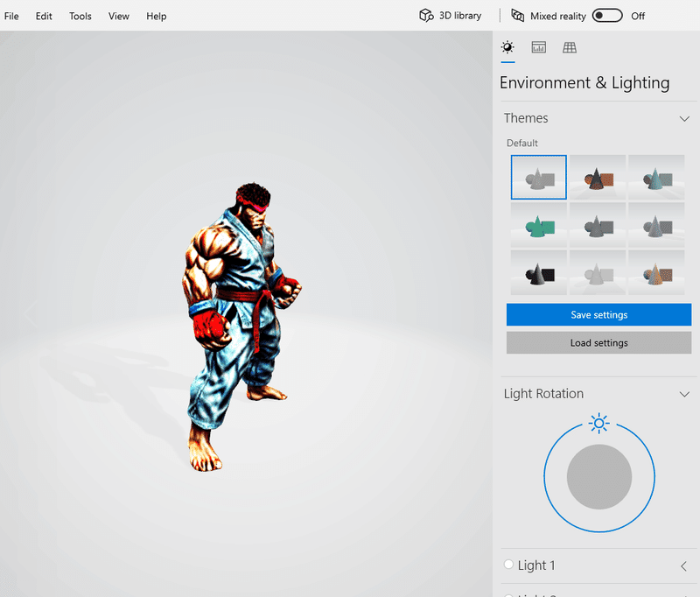Click the sun icon above the rotation dial
The height and width of the screenshot is (597, 700).
tap(598, 424)
